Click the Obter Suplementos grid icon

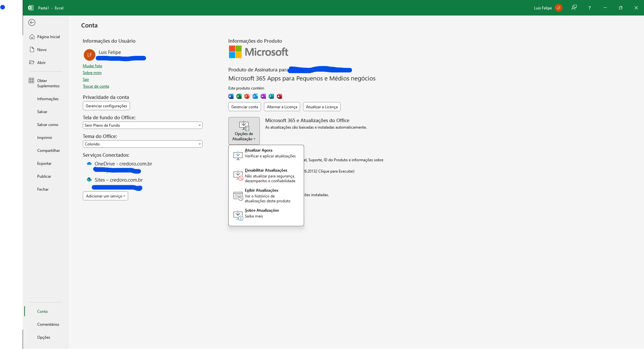point(31,80)
